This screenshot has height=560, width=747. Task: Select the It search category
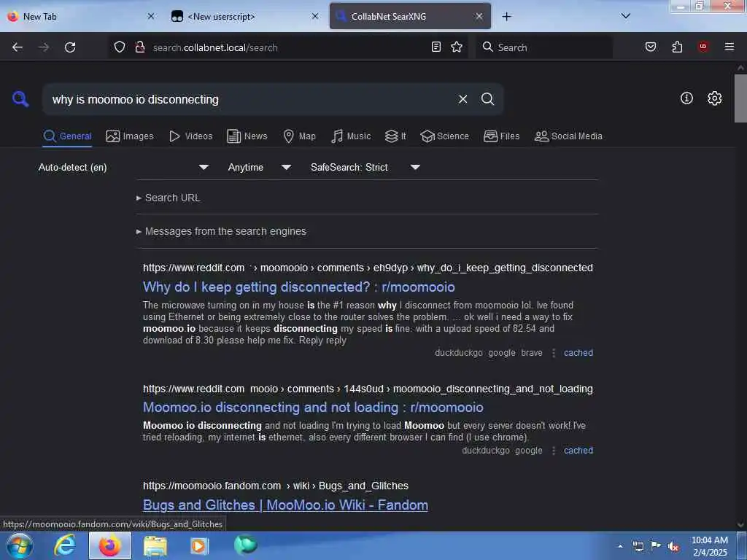click(x=395, y=136)
